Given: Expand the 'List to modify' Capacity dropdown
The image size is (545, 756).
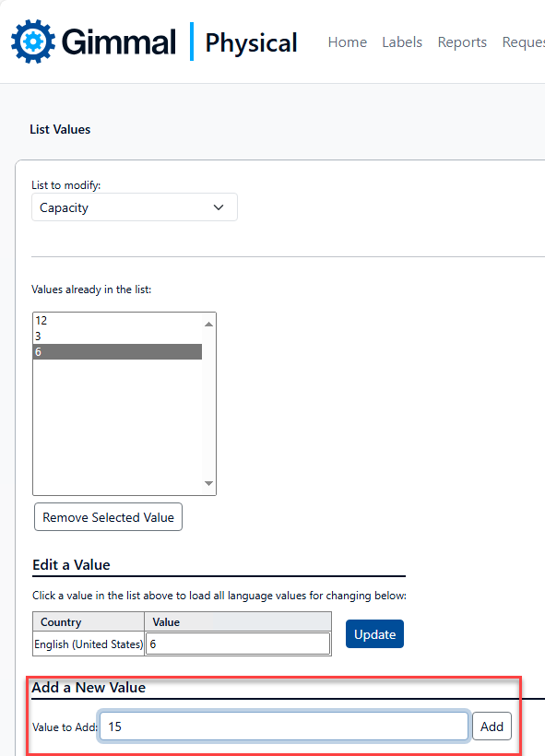Looking at the screenshot, I should (x=135, y=207).
